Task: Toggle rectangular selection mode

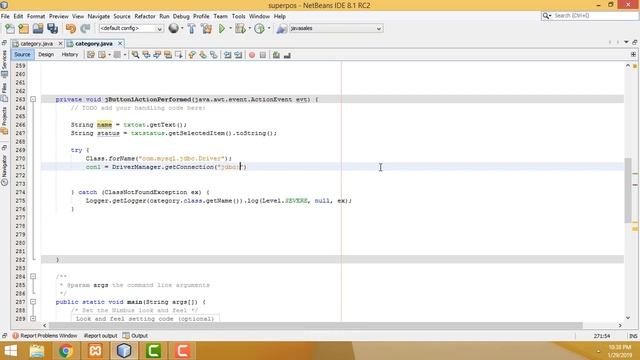Action: [x=178, y=55]
